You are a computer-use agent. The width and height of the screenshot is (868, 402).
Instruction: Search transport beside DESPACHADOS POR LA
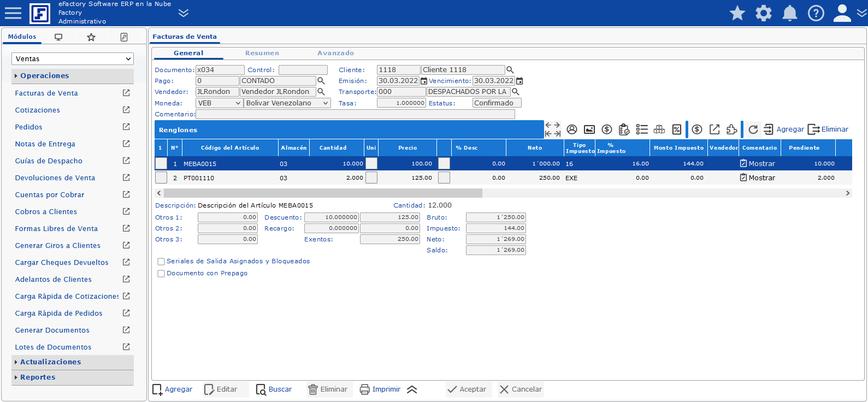click(x=515, y=92)
